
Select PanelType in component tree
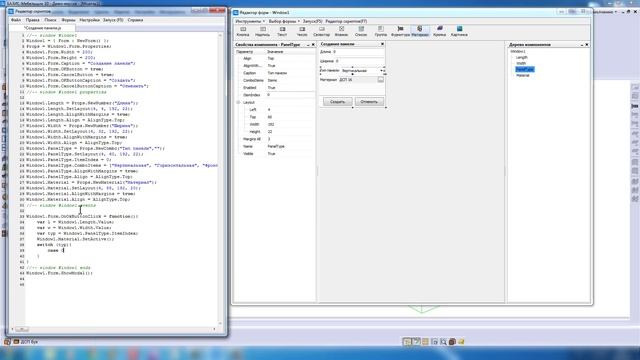[524, 69]
